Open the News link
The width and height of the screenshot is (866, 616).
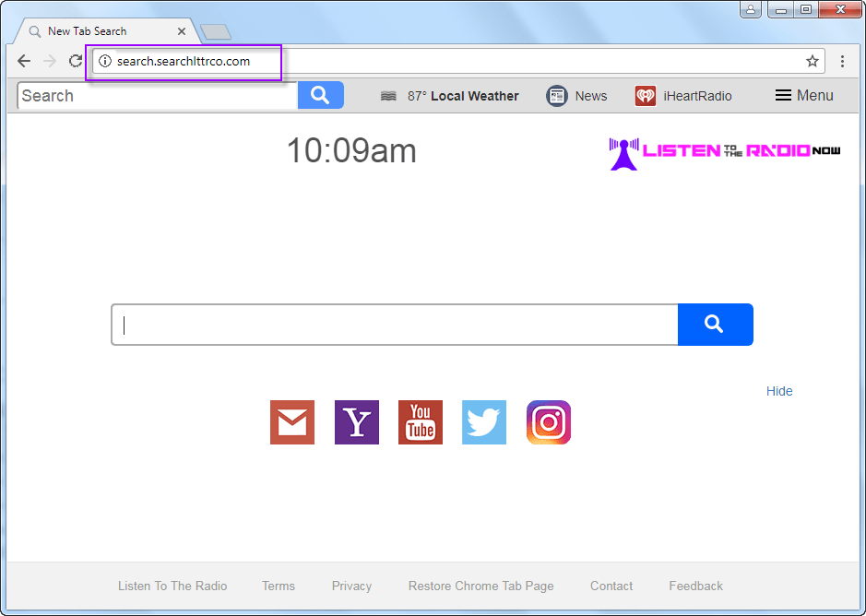pyautogui.click(x=591, y=96)
